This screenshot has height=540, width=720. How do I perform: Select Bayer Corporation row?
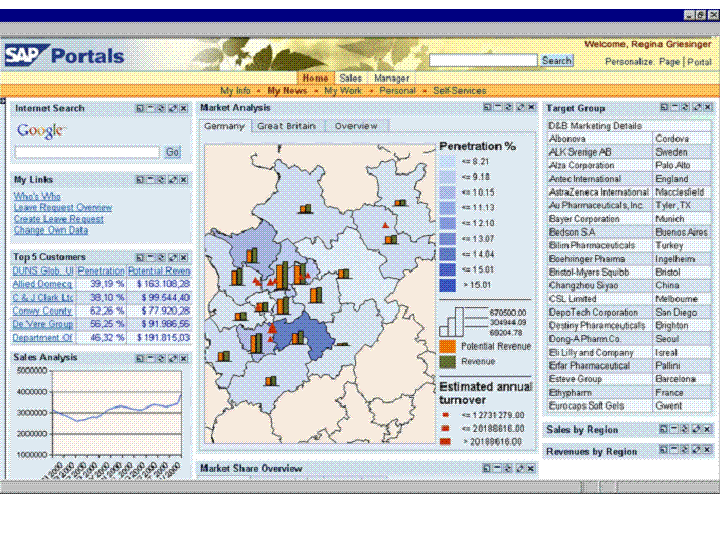click(629, 219)
